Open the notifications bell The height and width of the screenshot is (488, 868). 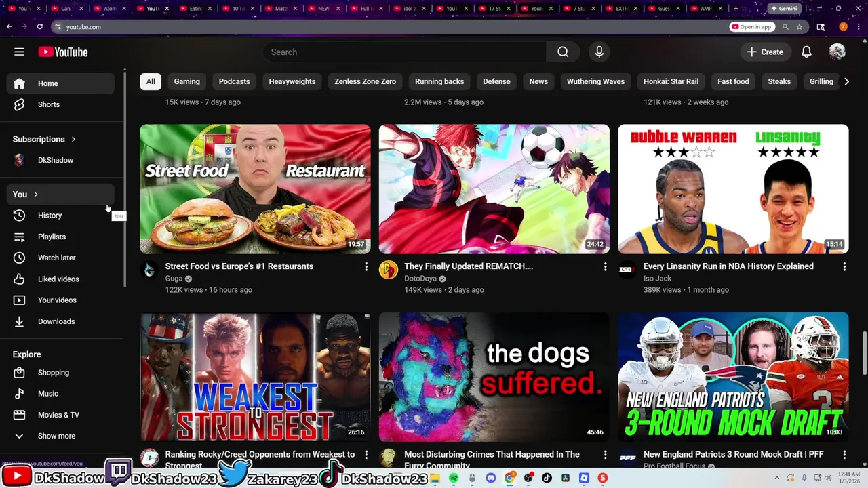(x=806, y=52)
